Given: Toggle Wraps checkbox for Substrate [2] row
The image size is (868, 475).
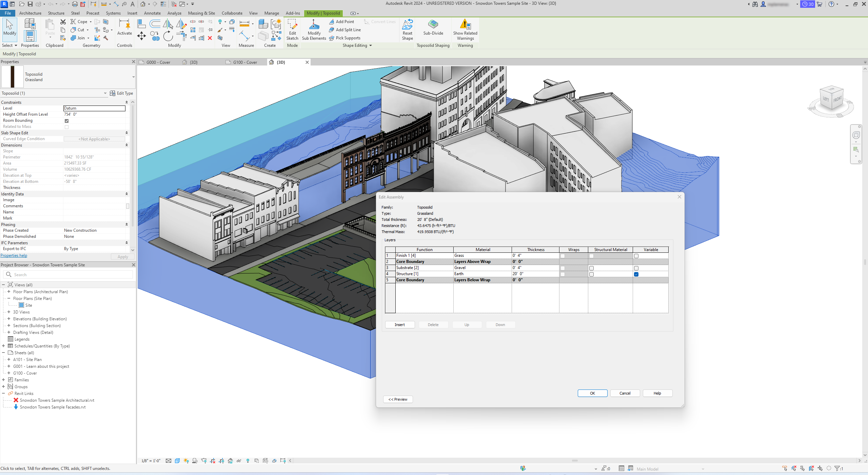Looking at the screenshot, I should coord(563,268).
